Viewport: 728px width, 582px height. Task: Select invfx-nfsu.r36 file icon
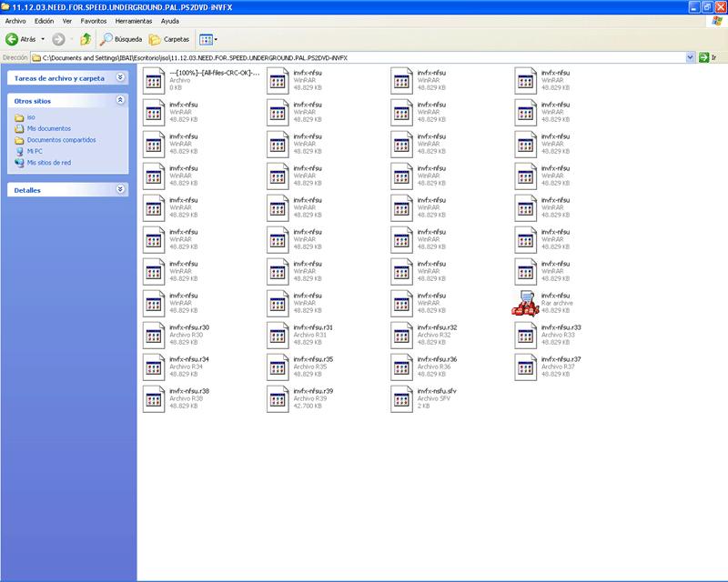click(x=401, y=367)
